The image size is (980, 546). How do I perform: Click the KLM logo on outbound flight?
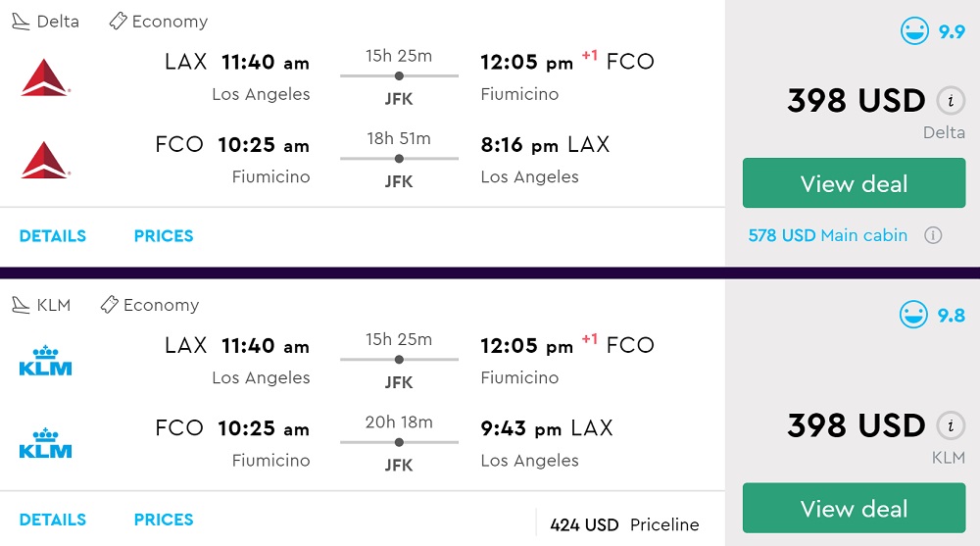tap(45, 361)
